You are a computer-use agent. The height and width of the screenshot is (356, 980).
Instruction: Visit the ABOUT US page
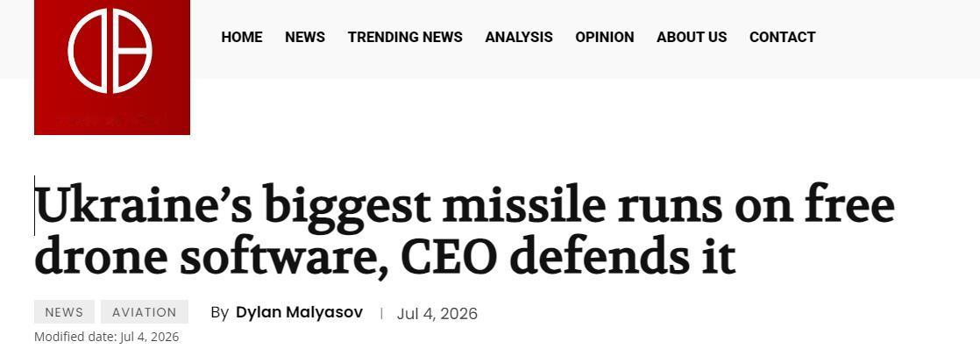(x=692, y=38)
